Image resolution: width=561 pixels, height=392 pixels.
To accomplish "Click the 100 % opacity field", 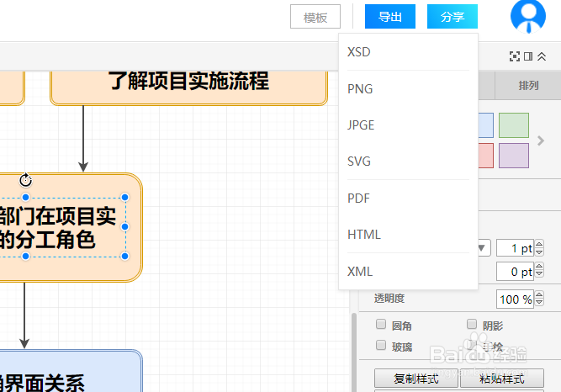I will click(515, 299).
